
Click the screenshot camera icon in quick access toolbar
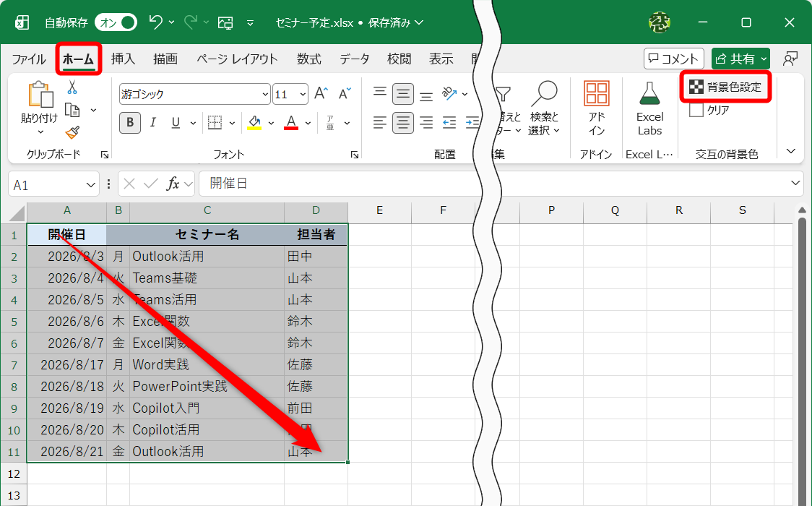[x=225, y=22]
